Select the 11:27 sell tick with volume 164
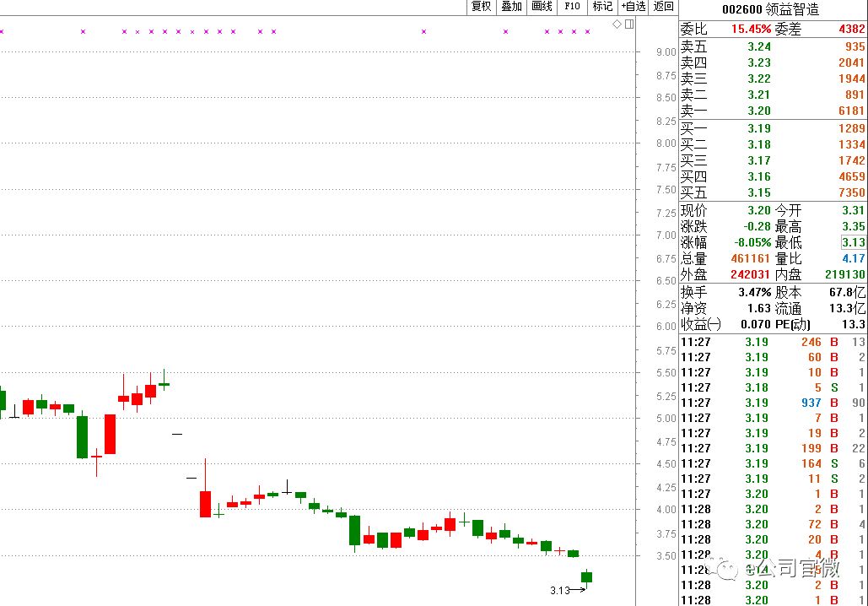The height and width of the screenshot is (606, 868). click(x=773, y=463)
